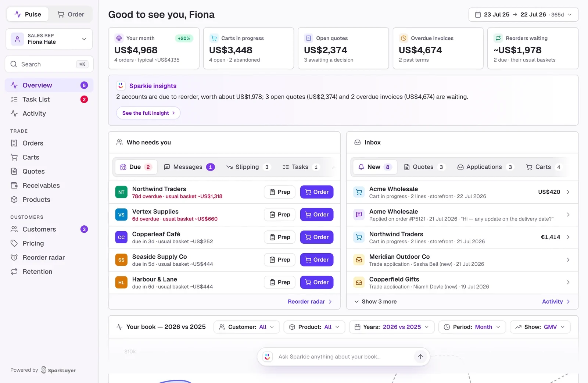Open the Reorders waiting card
588x383 pixels.
[x=533, y=48]
